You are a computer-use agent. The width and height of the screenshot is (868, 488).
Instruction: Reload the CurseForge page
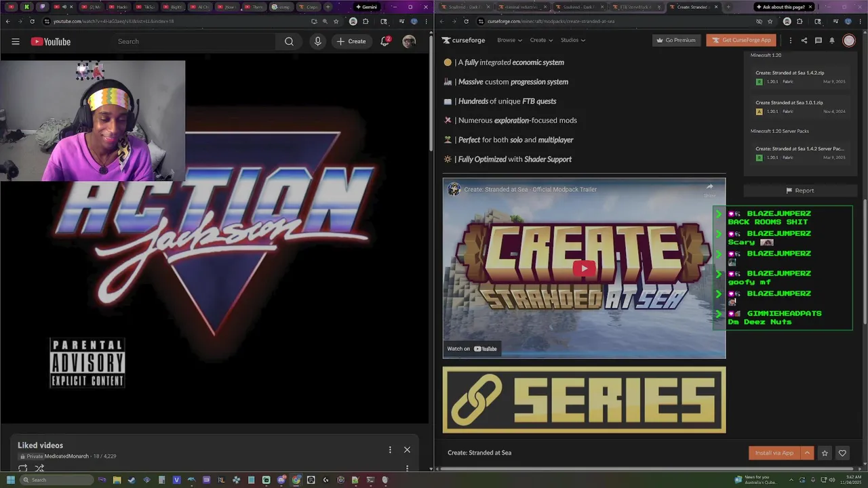point(466,21)
